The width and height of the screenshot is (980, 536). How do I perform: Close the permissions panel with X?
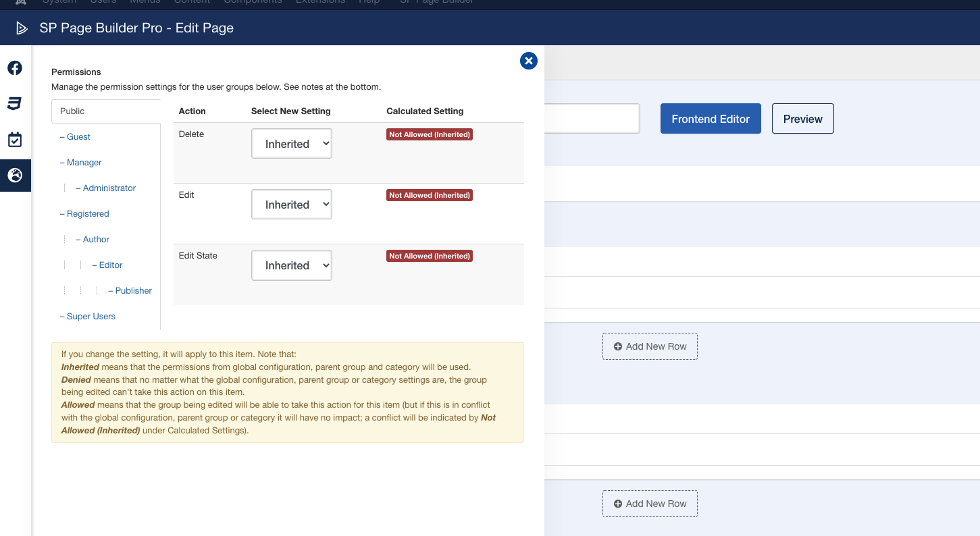tap(528, 61)
